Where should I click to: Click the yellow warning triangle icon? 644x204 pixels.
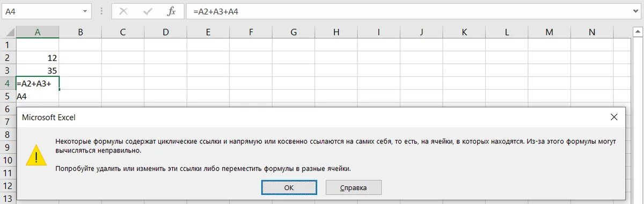(36, 155)
